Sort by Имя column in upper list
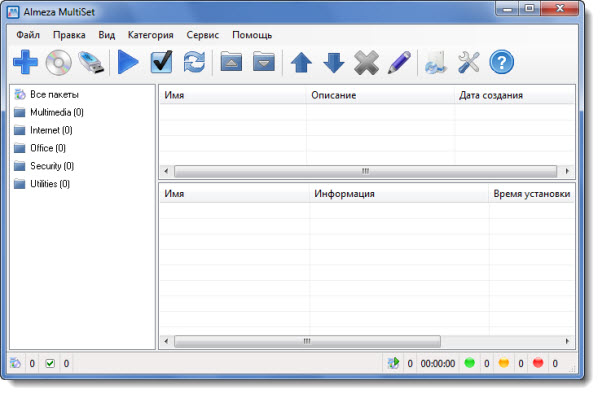Viewport: 600px width, 395px height. (233, 95)
